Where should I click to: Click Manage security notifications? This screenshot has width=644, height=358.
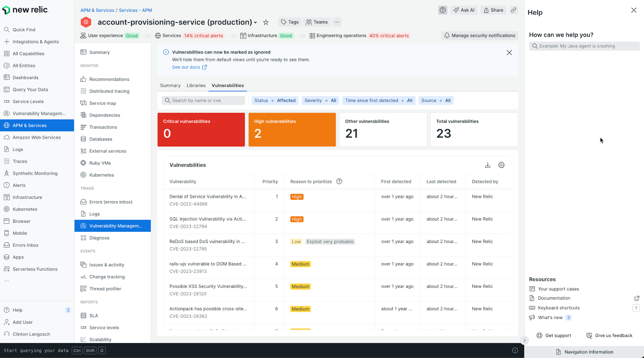(480, 35)
